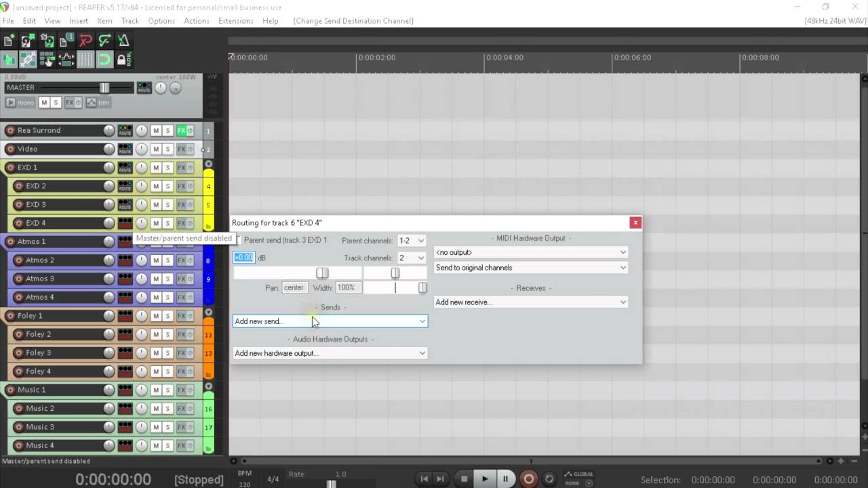868x488 pixels.
Task: Click the EXD 1 folder collapse icon
Action: [208, 164]
